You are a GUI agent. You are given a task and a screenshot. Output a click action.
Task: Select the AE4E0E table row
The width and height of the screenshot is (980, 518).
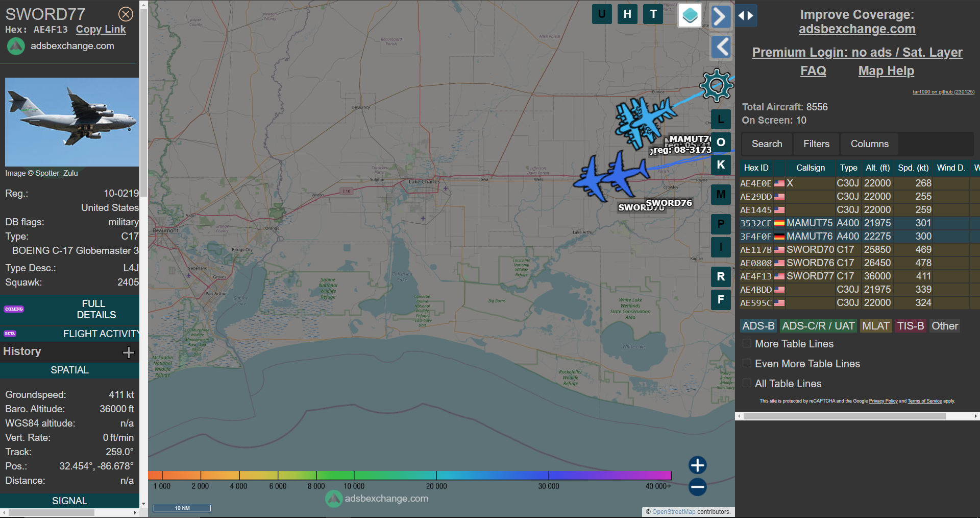860,183
